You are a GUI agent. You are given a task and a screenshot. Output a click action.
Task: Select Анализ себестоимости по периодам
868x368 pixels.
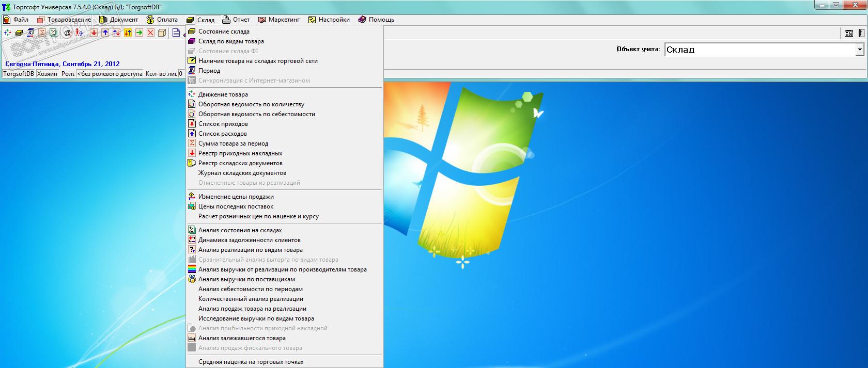284,289
